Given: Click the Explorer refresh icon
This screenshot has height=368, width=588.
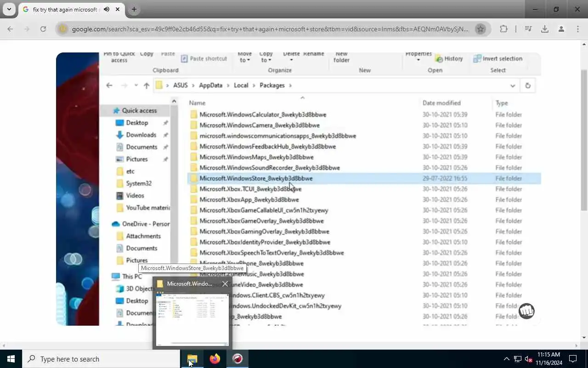Looking at the screenshot, I should tap(528, 86).
